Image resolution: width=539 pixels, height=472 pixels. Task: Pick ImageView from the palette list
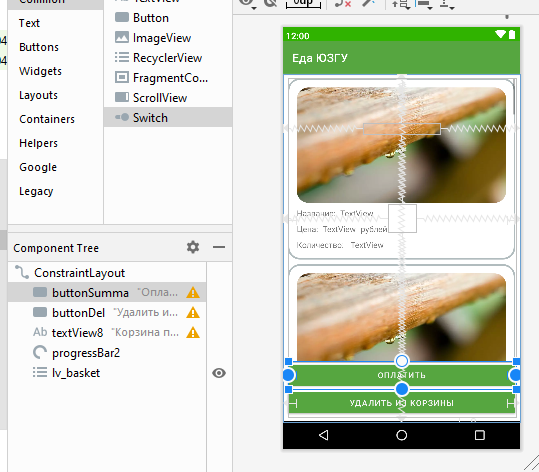coord(168,38)
